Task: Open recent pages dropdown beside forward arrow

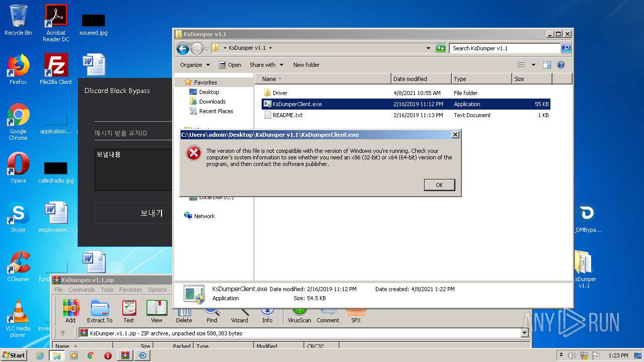Action: click(206, 49)
